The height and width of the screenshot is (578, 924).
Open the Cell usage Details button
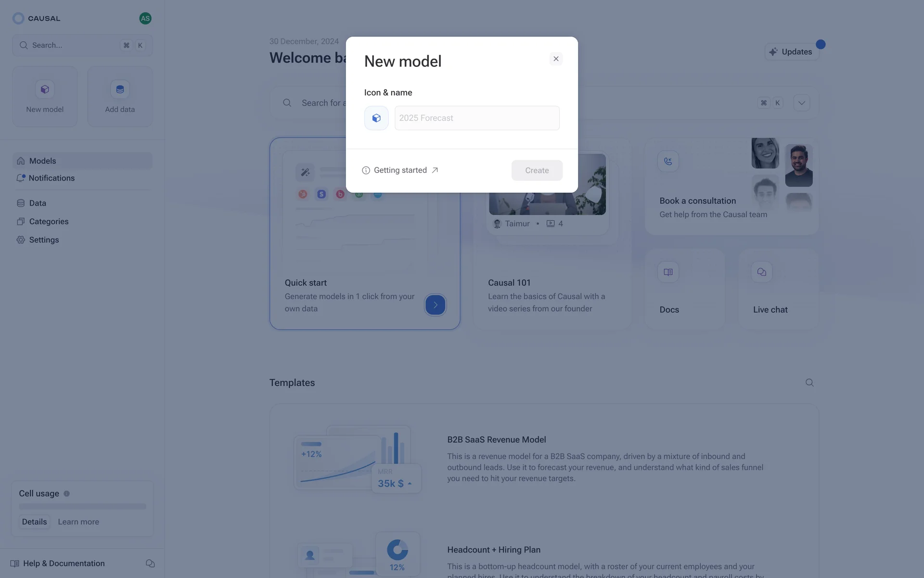(x=35, y=522)
